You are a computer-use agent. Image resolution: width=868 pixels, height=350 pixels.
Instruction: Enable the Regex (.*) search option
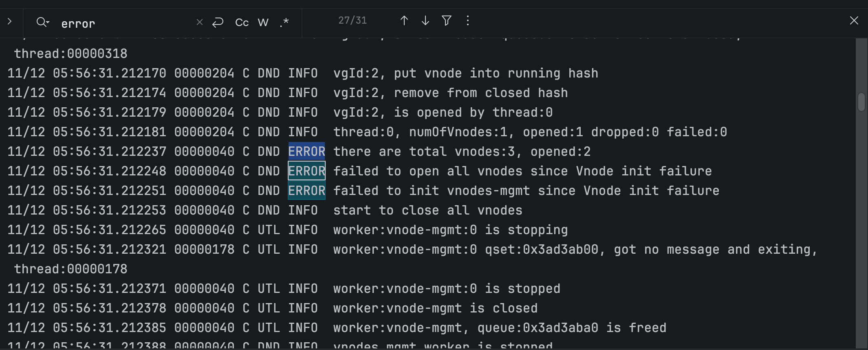[x=284, y=22]
